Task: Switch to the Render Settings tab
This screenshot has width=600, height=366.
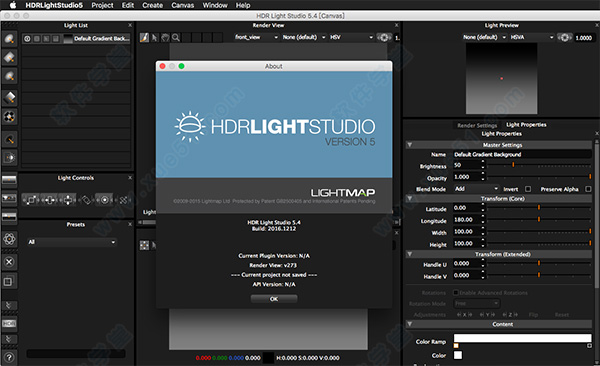Action: tap(477, 125)
